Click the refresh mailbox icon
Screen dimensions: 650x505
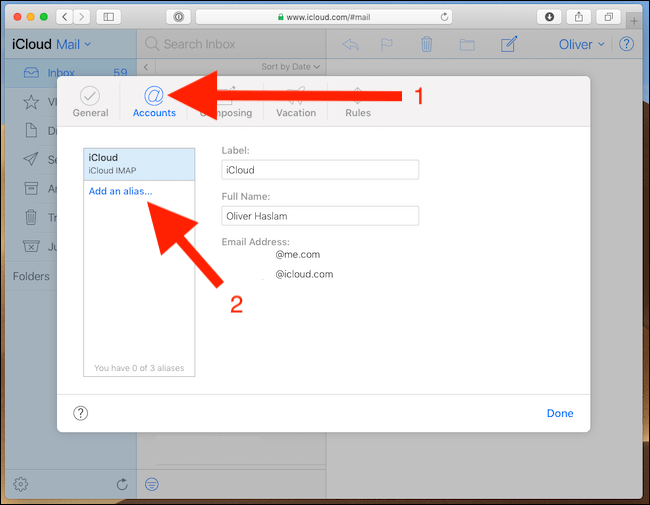(x=122, y=484)
